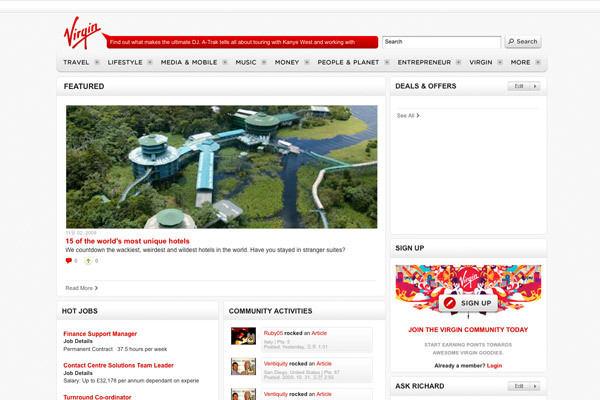600x400 pixels.
Task: Expand the Money menu arrow
Action: coord(307,62)
